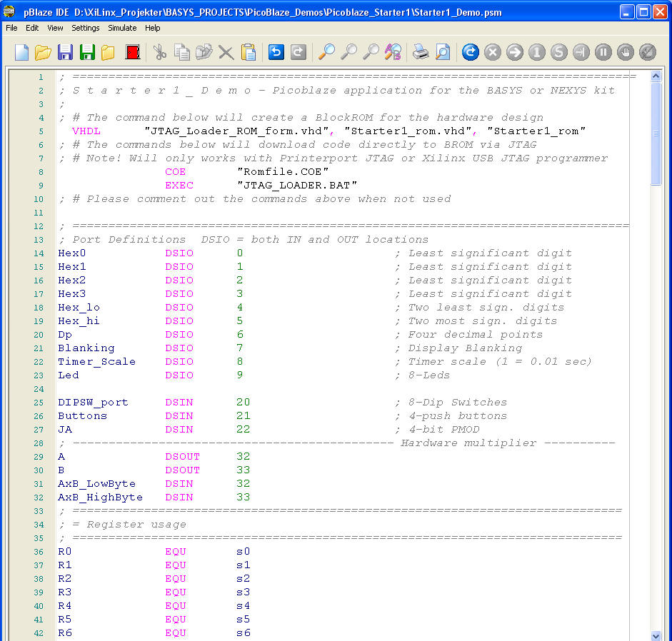The image size is (672, 641).
Task: Single step using the circle '1' icon
Action: click(536, 52)
